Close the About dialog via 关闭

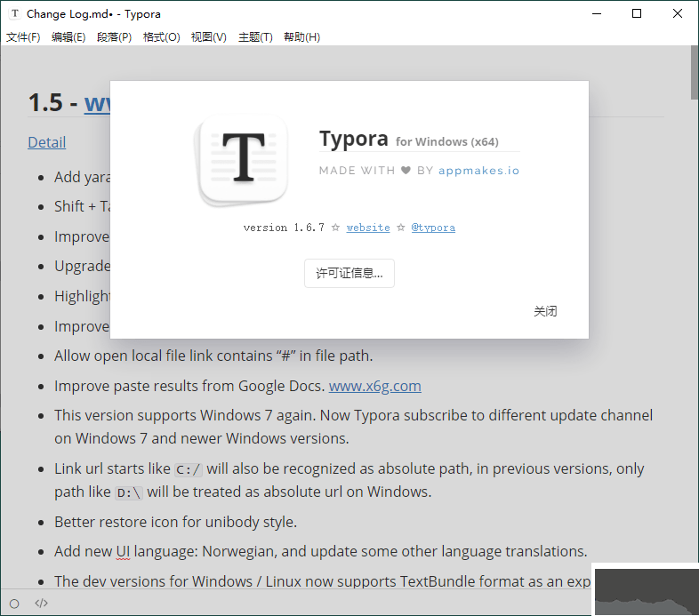pyautogui.click(x=545, y=311)
